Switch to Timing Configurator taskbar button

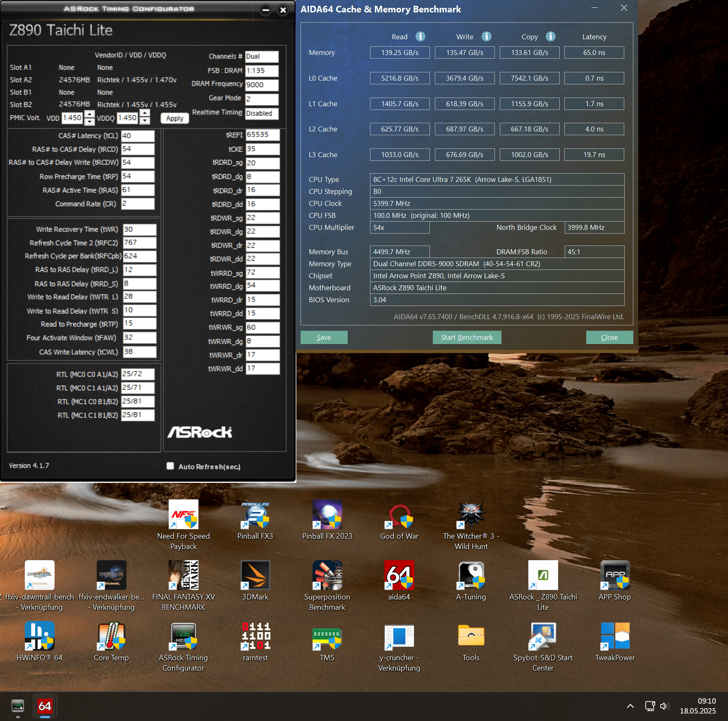point(18,706)
